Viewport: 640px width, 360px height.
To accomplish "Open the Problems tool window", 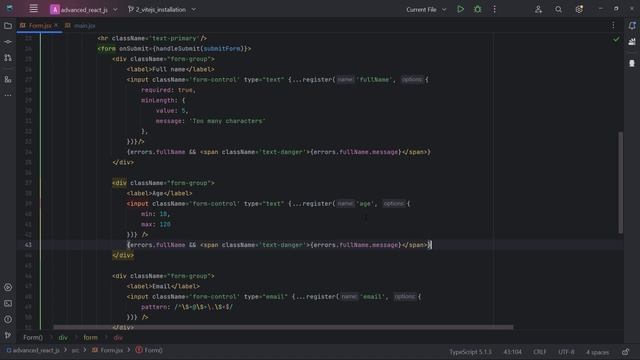I will (x=8, y=319).
